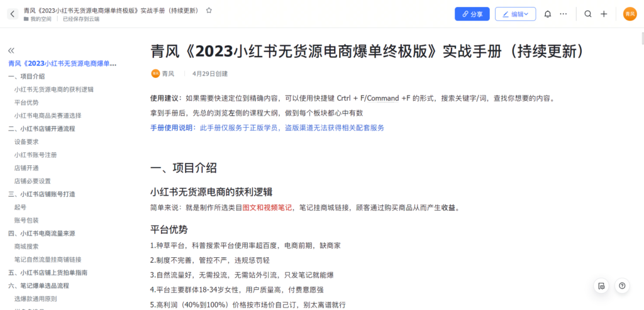Click the floating document panel icon

point(602,285)
